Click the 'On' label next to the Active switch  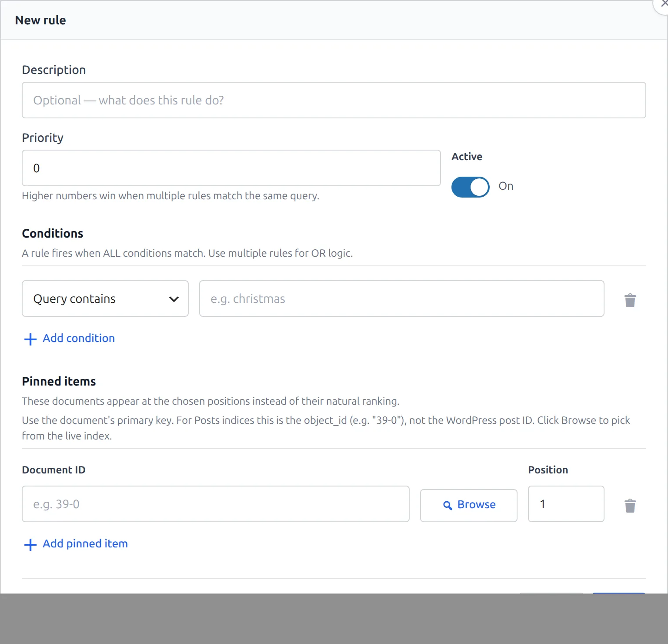pos(506,186)
